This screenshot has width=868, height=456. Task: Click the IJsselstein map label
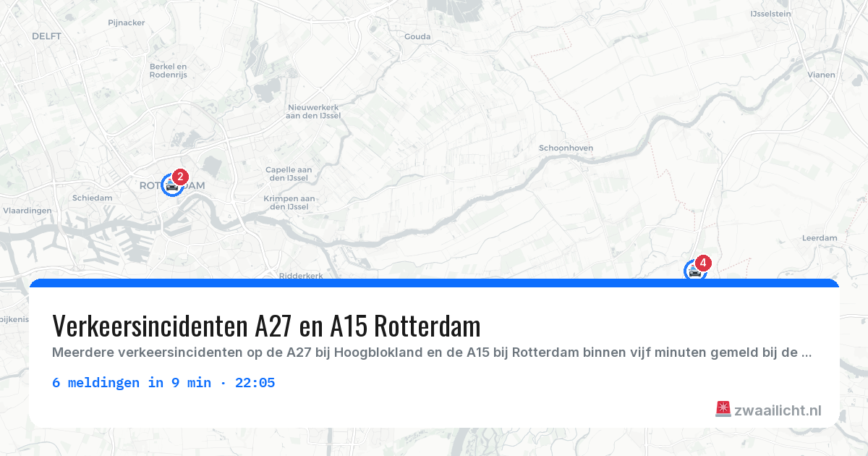pyautogui.click(x=770, y=14)
